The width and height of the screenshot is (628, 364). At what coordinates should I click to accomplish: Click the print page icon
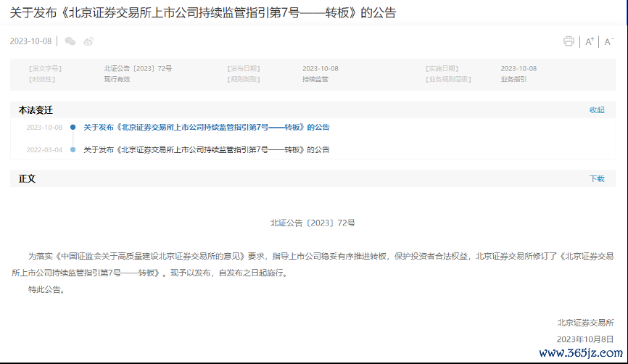[x=569, y=41]
